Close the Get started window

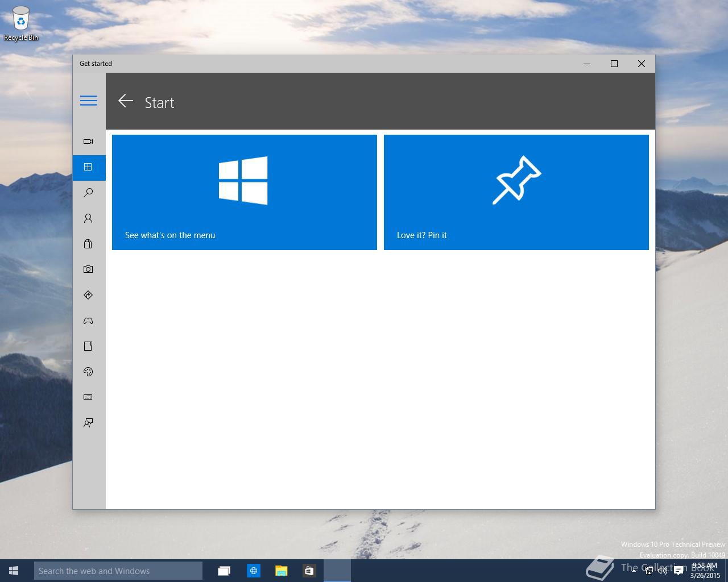[642, 64]
